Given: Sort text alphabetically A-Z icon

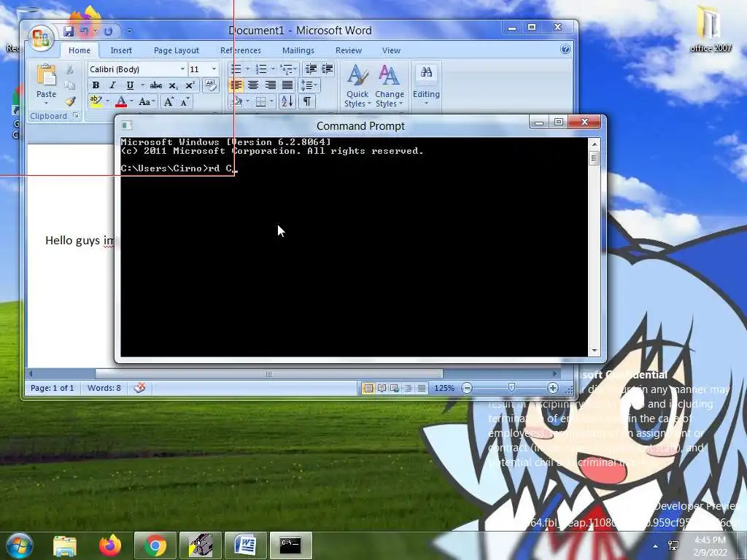Looking at the screenshot, I should (x=287, y=101).
